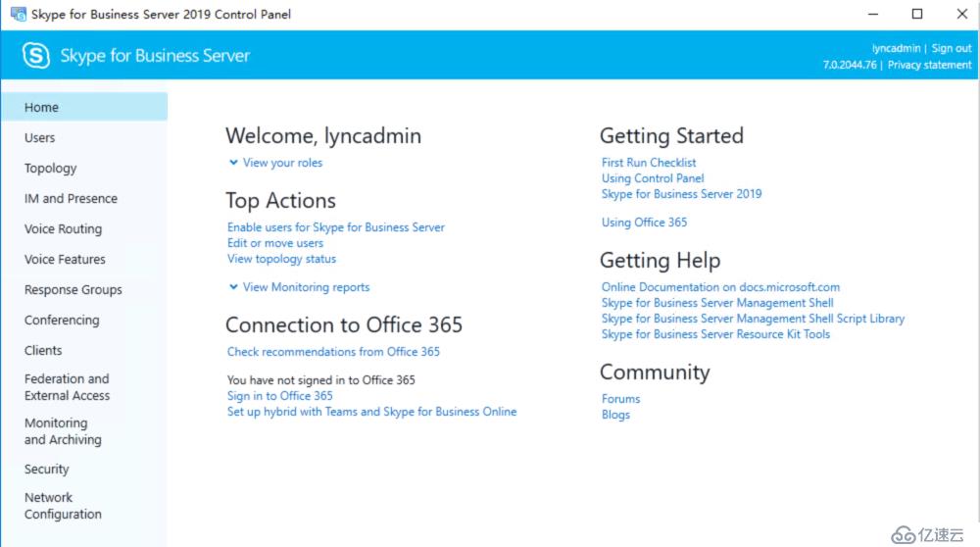The image size is (980, 547).
Task: Click the Skype logo icon in header
Action: pos(35,56)
